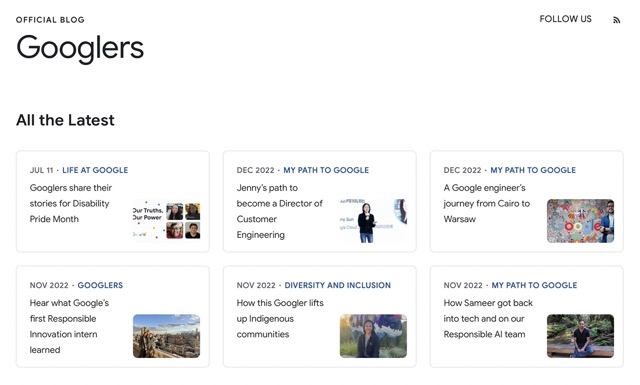The height and width of the screenshot is (385, 640).
Task: Click NOV 2022 date on intern card
Action: pos(49,285)
